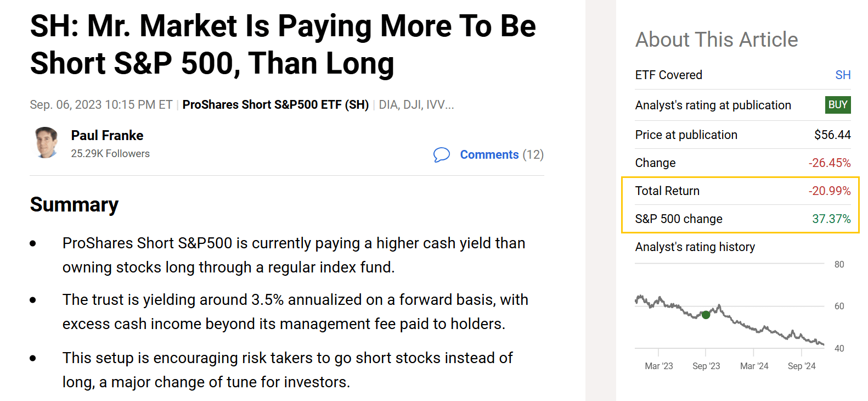Click the About This Article heading
The height and width of the screenshot is (401, 868).
pos(717,39)
